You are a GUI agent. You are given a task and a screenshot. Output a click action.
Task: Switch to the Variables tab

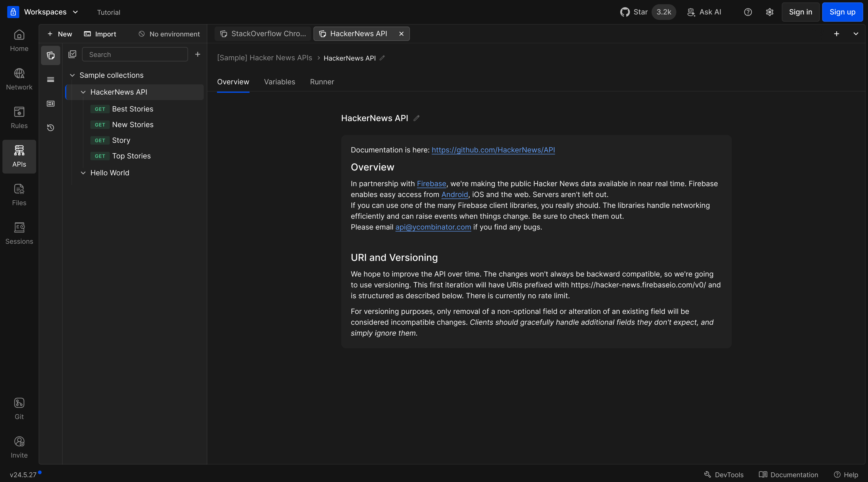[x=279, y=82]
